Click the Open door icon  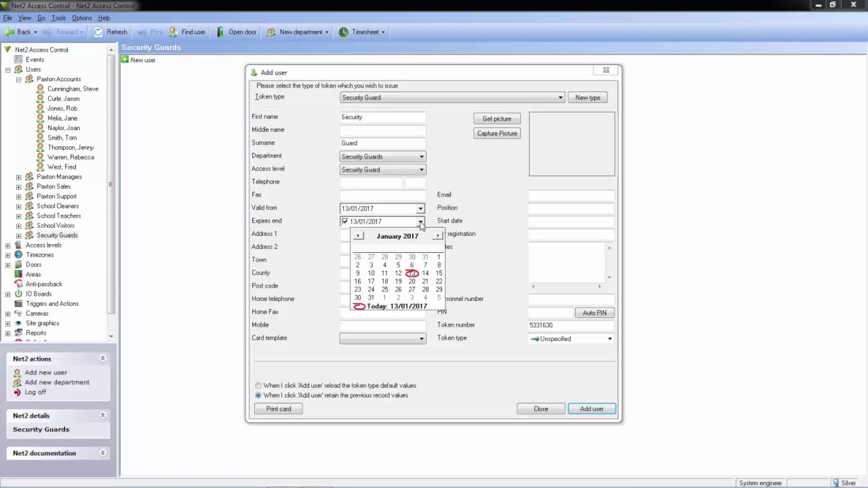220,32
